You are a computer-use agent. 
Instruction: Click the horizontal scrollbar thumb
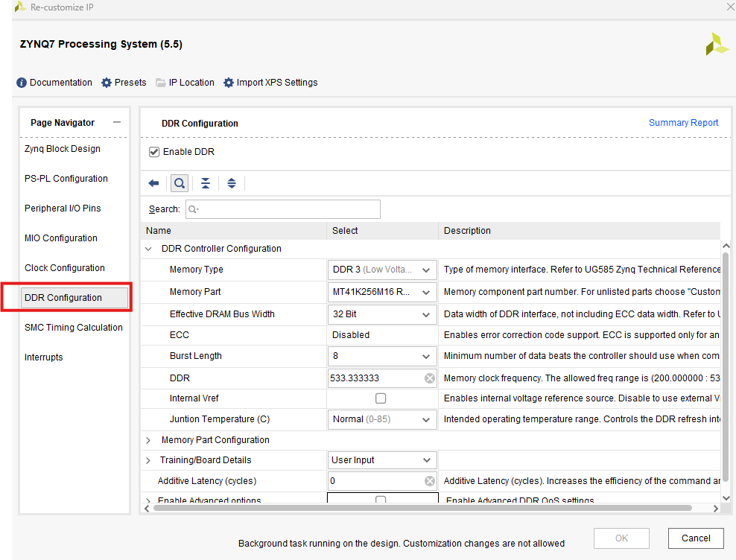coord(422,509)
